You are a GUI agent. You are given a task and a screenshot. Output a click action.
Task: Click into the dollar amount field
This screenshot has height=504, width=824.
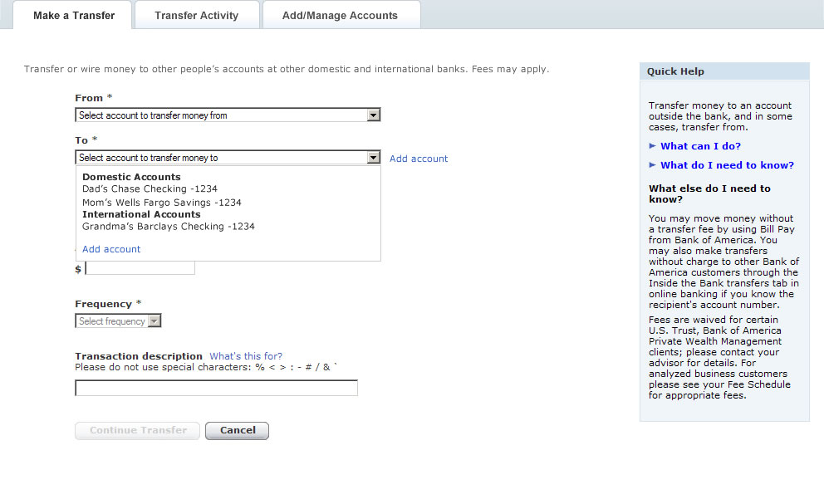[140, 268]
